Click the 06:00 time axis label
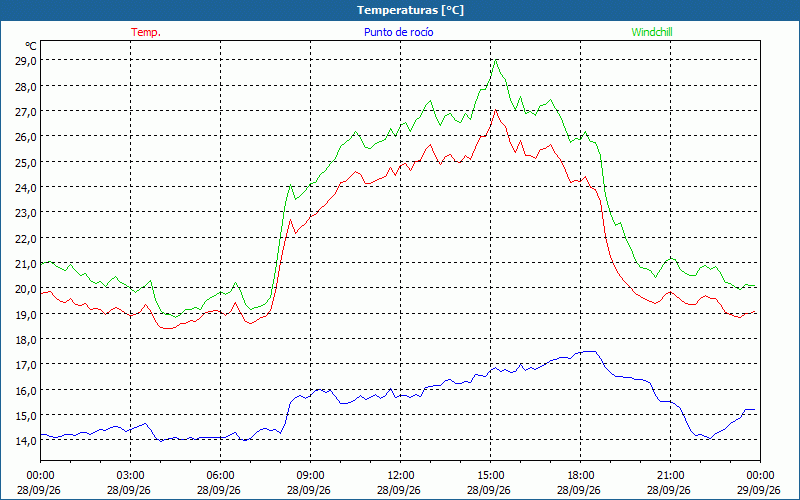The height and width of the screenshot is (500, 800). click(x=220, y=476)
